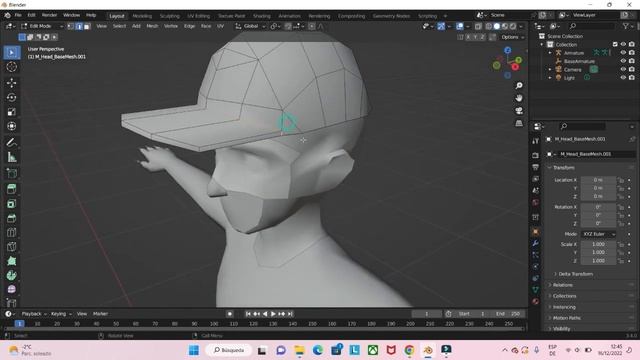This screenshot has height=360, width=640.
Task: Select the Inset Faces tool
Action: click(x=12, y=204)
